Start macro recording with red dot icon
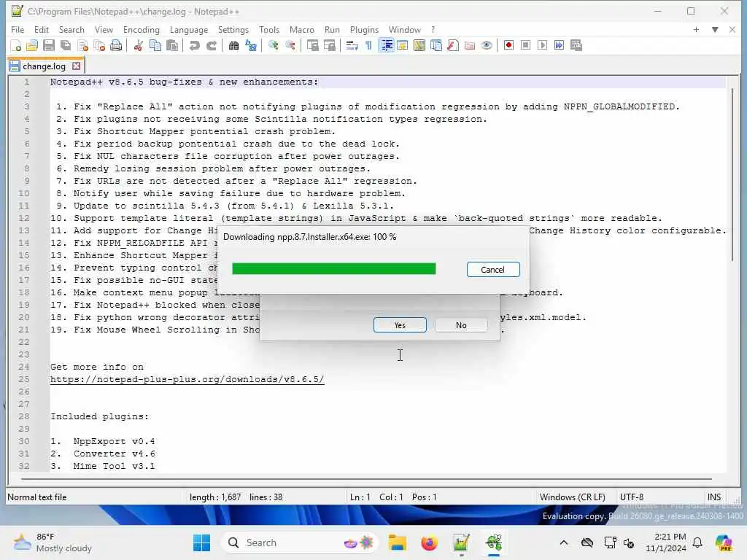Screen dimensions: 747x560 click(x=508, y=46)
